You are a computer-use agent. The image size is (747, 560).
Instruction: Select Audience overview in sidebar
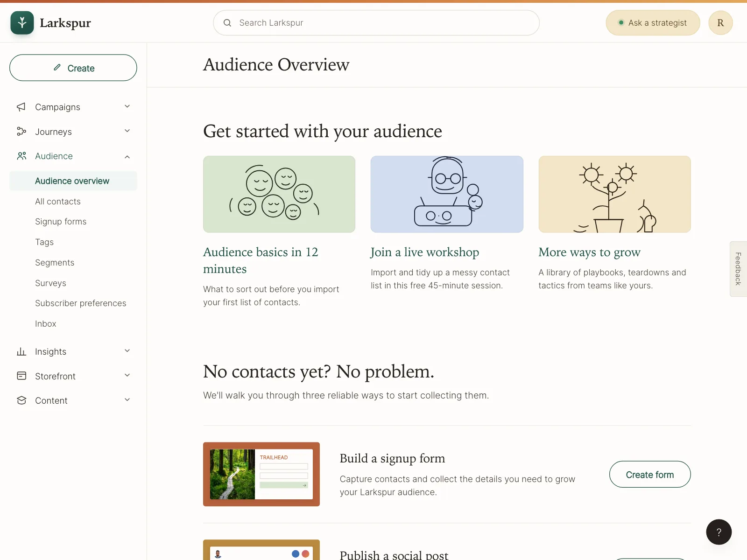pyautogui.click(x=73, y=181)
